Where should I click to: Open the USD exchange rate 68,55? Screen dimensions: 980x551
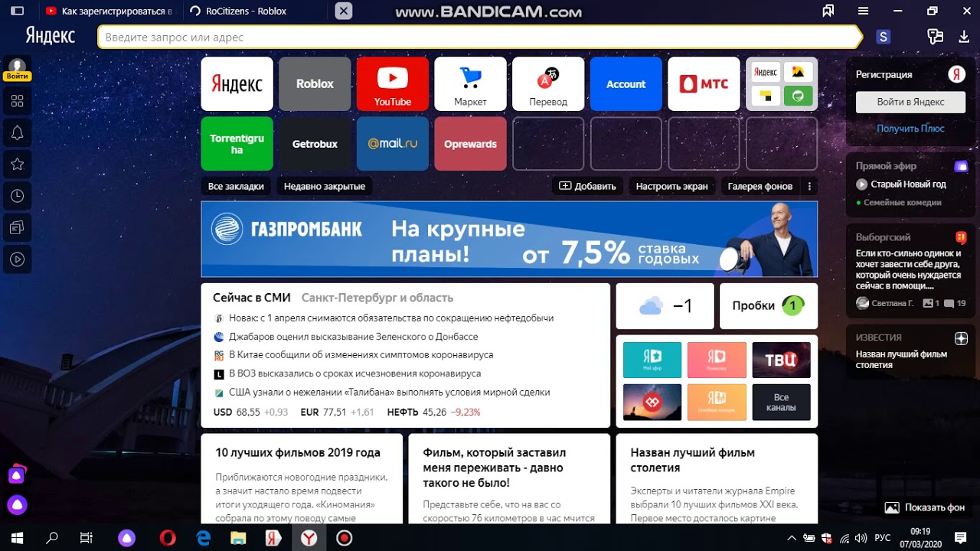[250, 412]
